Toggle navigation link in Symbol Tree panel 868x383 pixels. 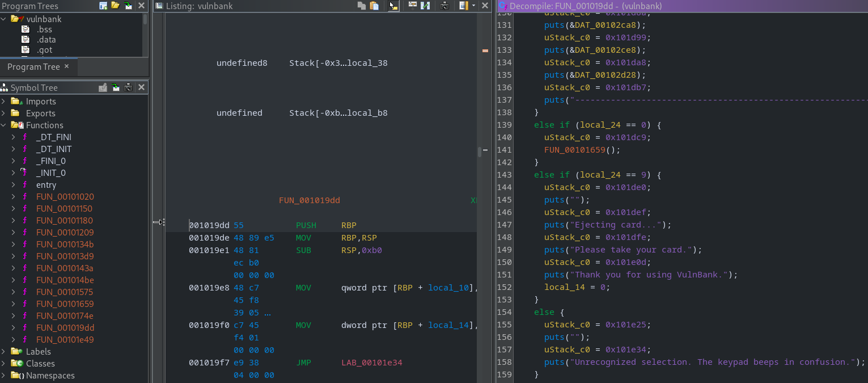pos(115,87)
